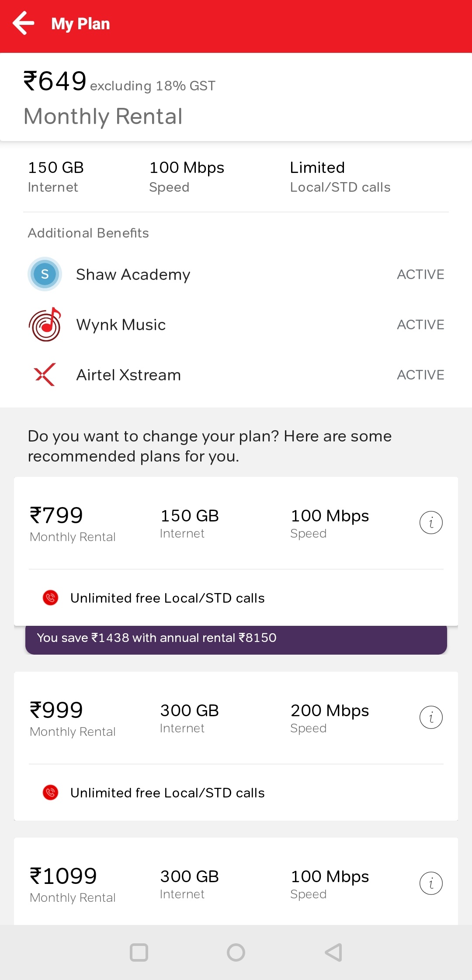Select the ₹999 Monthly Rental plan
The height and width of the screenshot is (980, 472).
(x=73, y=718)
